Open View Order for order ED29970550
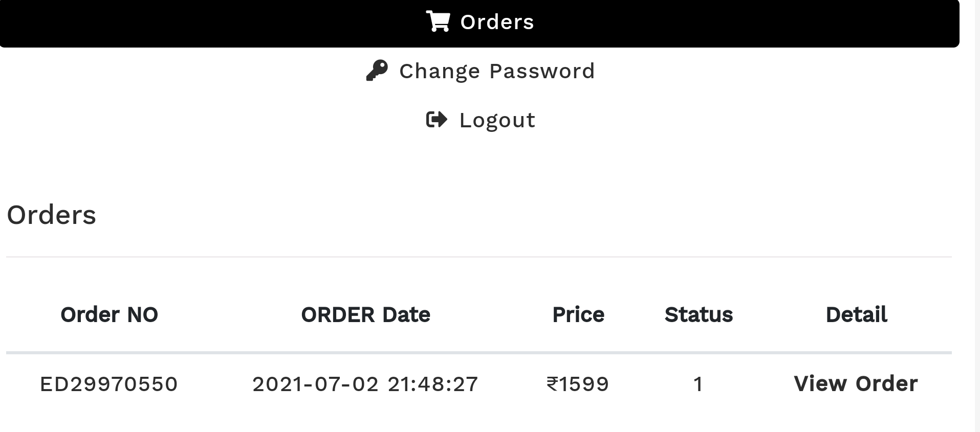Image resolution: width=980 pixels, height=432 pixels. (856, 383)
